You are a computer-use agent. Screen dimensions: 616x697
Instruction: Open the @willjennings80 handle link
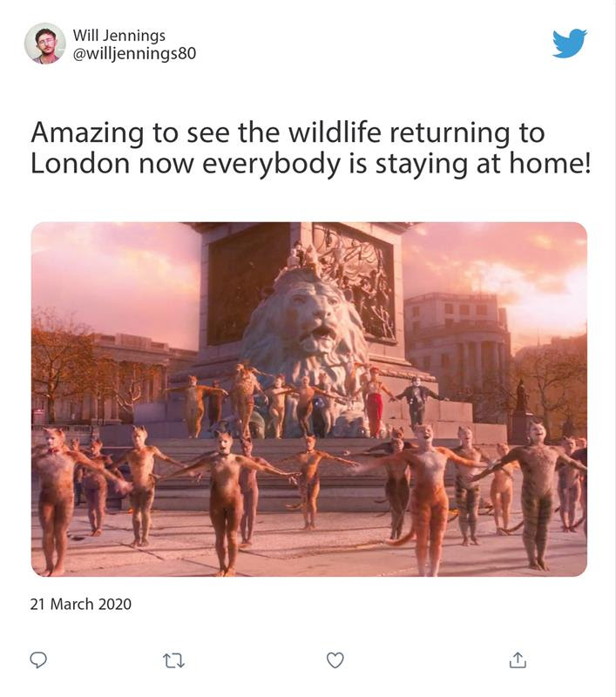[x=134, y=53]
